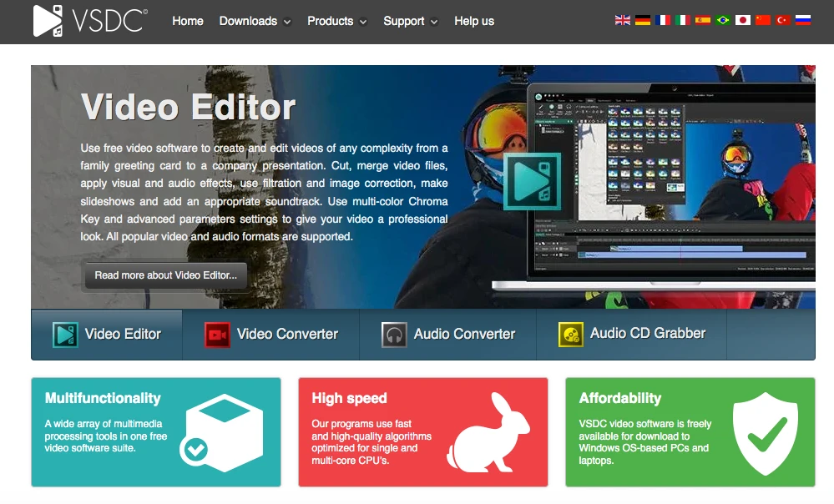Choose the Turkish flag language option

click(783, 20)
